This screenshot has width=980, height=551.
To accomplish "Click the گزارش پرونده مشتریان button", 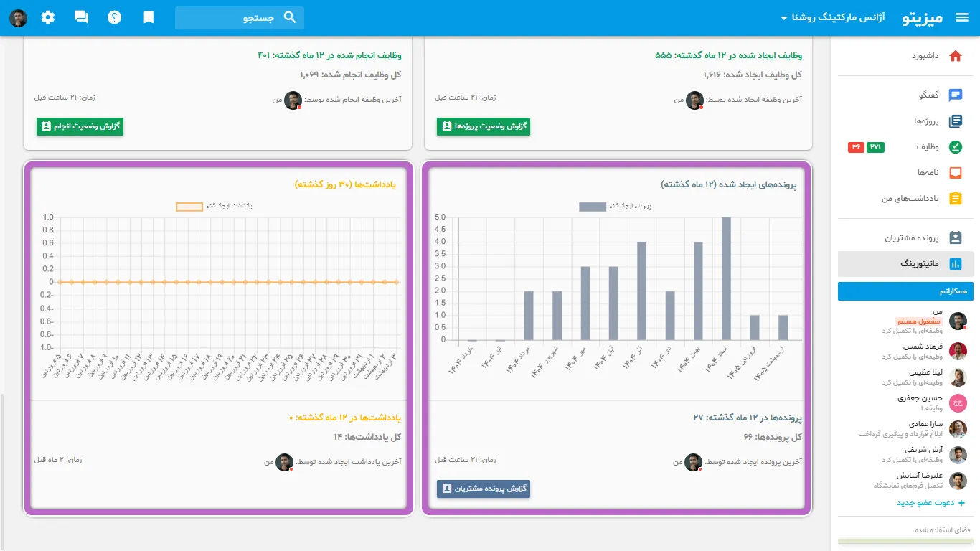I will [x=484, y=489].
